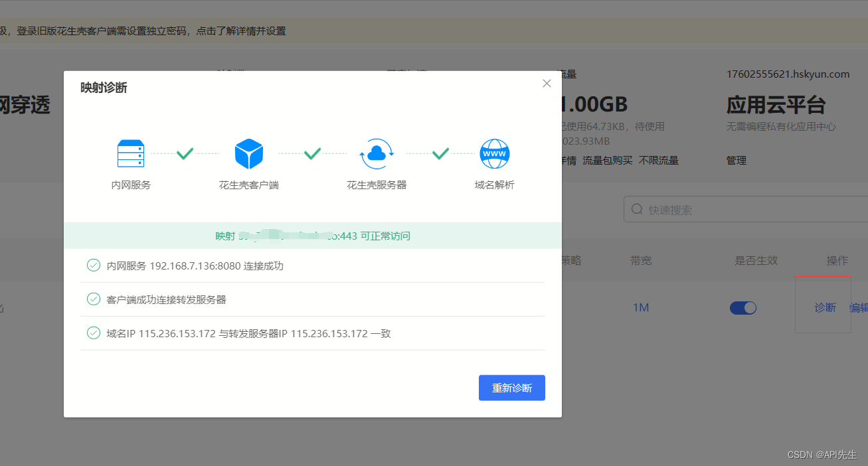
Task: Click the 诊断 link in operations column
Action: pyautogui.click(x=825, y=308)
